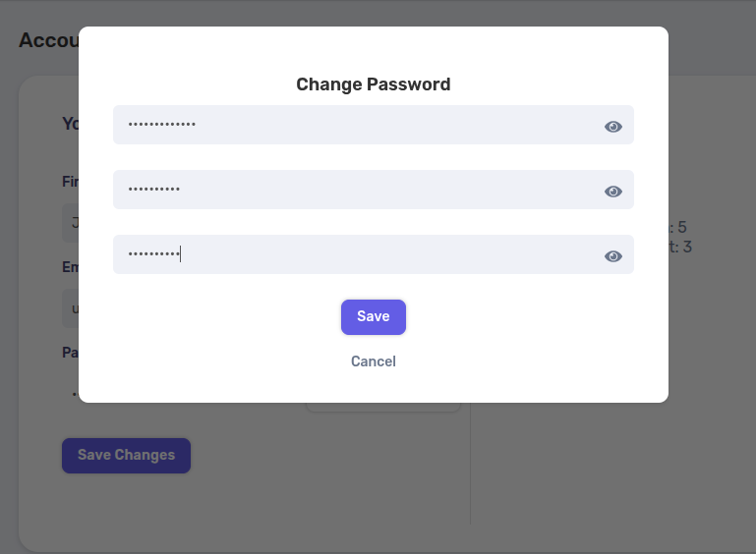This screenshot has height=554, width=756.
Task: Click the dimmed first name field edge
Action: tap(71, 223)
